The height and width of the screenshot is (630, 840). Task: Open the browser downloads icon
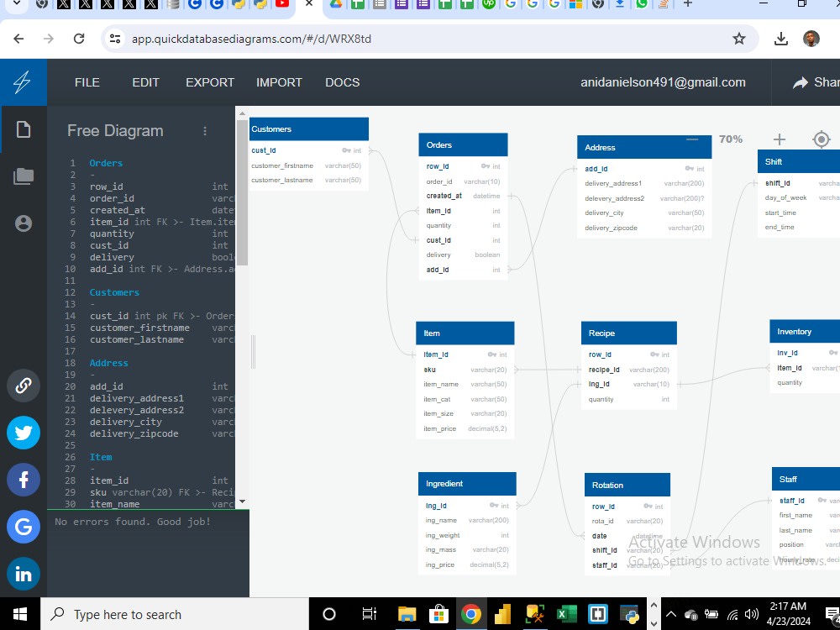tap(781, 39)
